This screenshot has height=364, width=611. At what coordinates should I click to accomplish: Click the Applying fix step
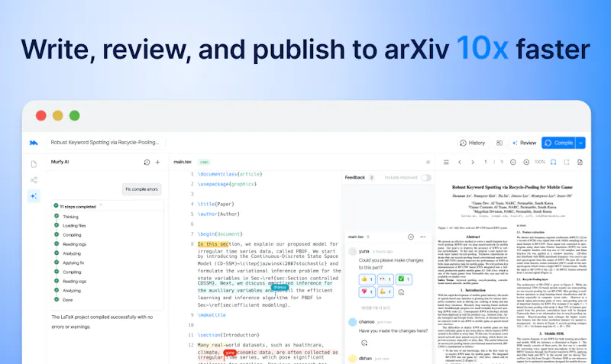click(x=73, y=263)
